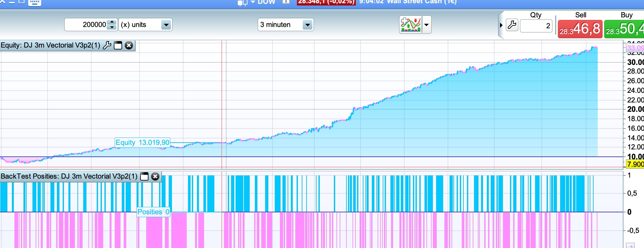Click the 'Equity 13.019,90' value label
The height and width of the screenshot is (248, 644).
pos(142,142)
